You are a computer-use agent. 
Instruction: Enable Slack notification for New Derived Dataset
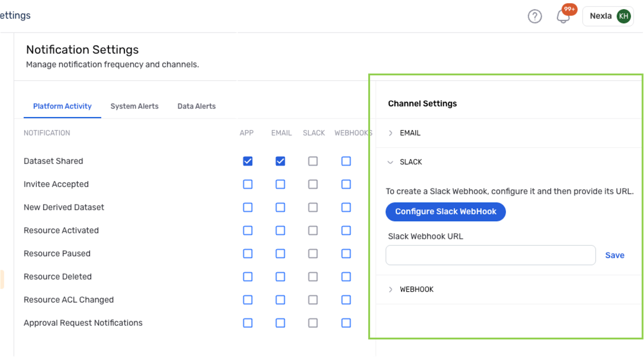(313, 208)
